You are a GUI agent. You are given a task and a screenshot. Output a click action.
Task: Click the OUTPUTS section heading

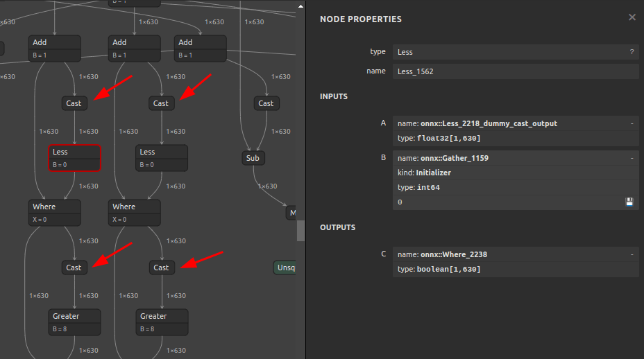point(337,227)
